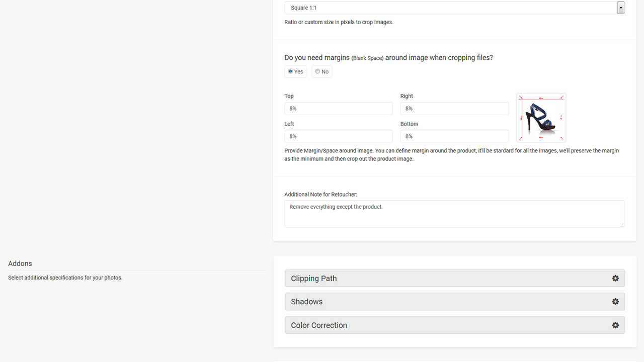Viewport: 644px width, 362px height.
Task: Click the Bottom margin input field
Action: (454, 136)
